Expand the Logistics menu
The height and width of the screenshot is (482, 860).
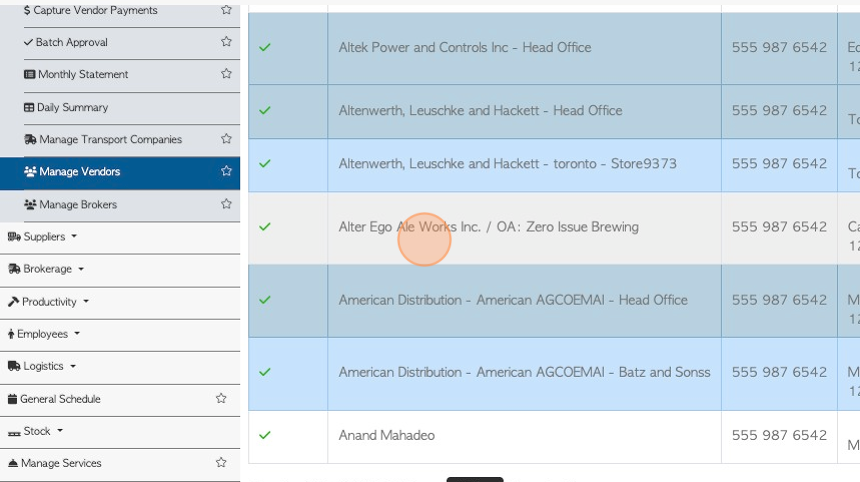coord(42,366)
